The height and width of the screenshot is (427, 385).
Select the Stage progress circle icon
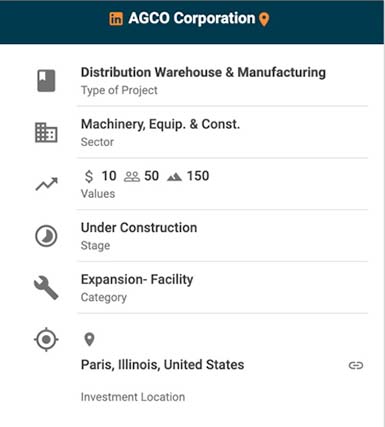point(46,236)
